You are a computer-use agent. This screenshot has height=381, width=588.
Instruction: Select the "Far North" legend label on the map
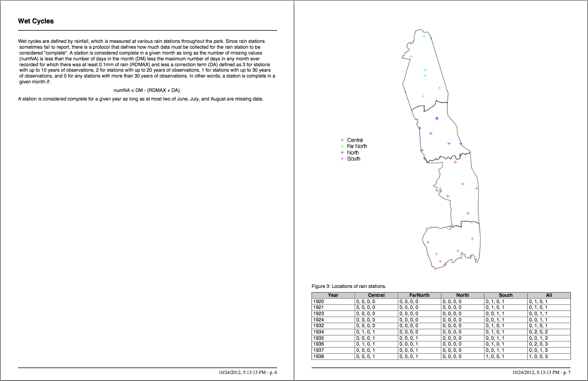point(357,146)
